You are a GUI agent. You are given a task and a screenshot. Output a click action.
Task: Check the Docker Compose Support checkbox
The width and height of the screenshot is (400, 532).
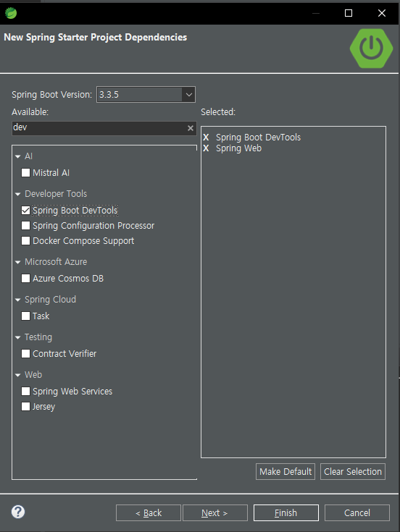(x=25, y=241)
